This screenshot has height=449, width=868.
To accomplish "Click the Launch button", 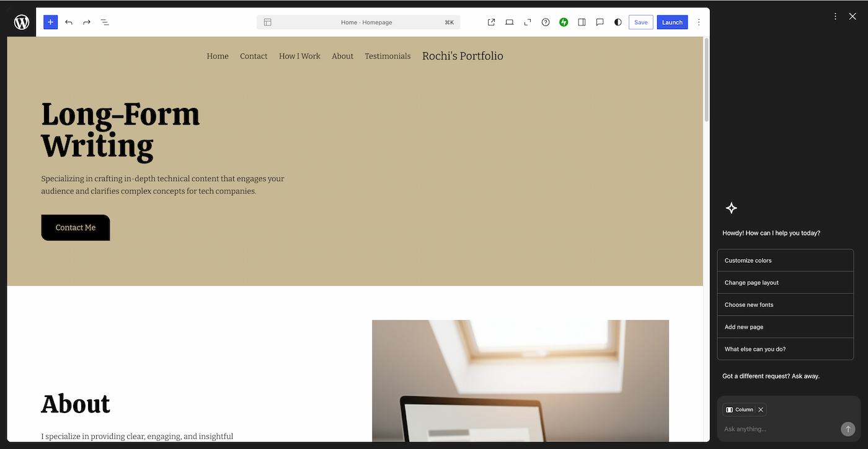I will coord(672,22).
